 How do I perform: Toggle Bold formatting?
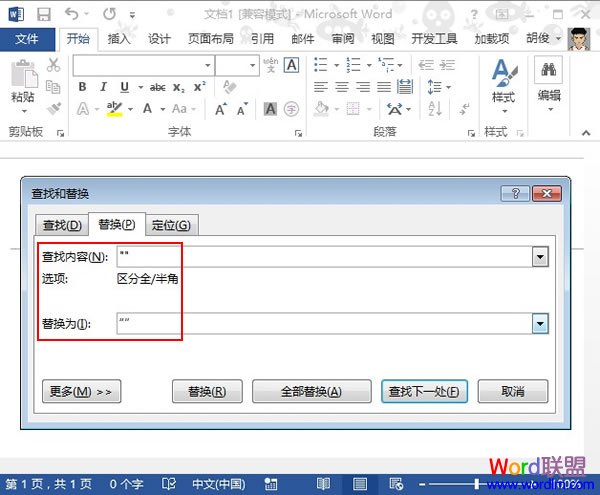pyautogui.click(x=82, y=87)
